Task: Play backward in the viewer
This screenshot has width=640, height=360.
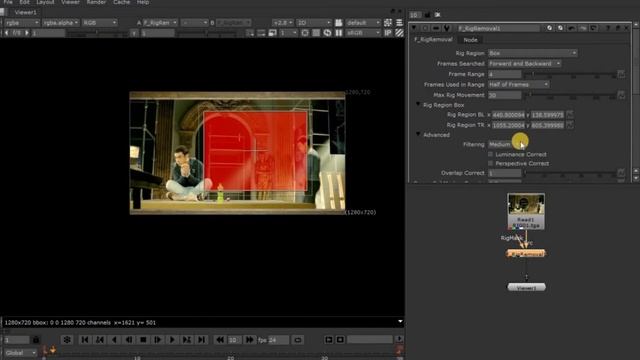Action: tap(114, 340)
